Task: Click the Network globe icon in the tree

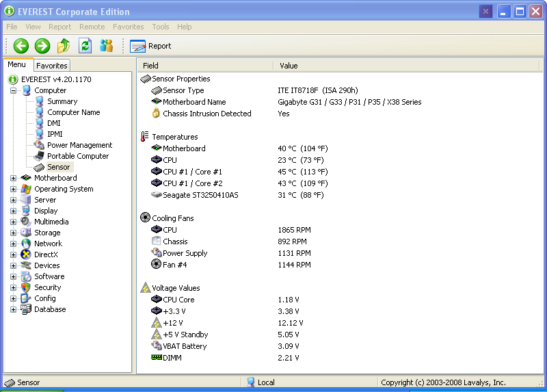Action: click(26, 244)
